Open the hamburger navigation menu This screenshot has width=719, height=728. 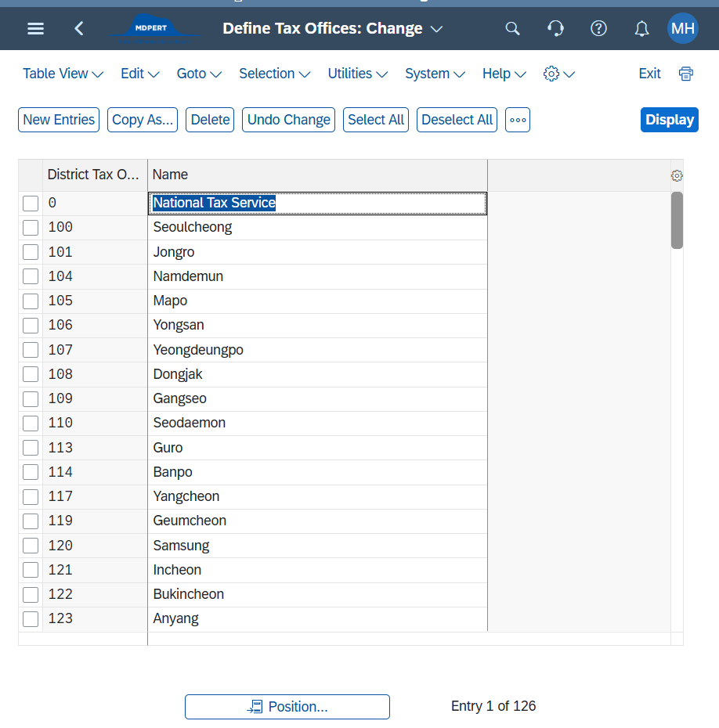coord(35,29)
